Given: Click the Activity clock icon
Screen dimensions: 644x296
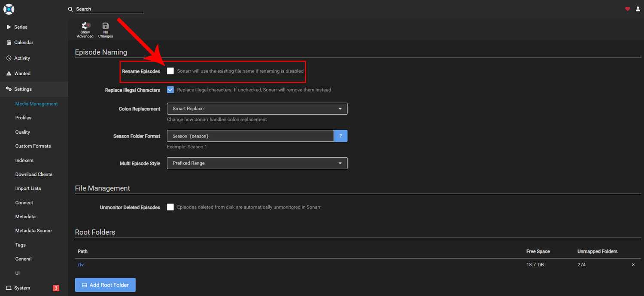Looking at the screenshot, I should (x=9, y=58).
